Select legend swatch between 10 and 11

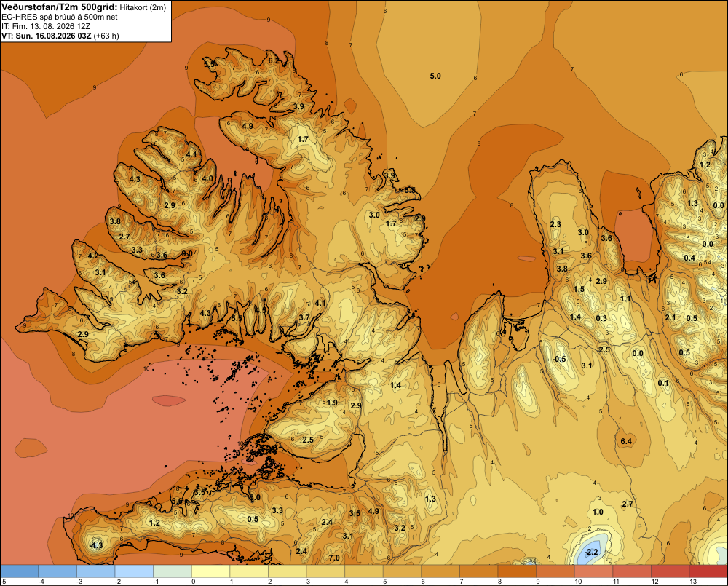[x=594, y=571]
